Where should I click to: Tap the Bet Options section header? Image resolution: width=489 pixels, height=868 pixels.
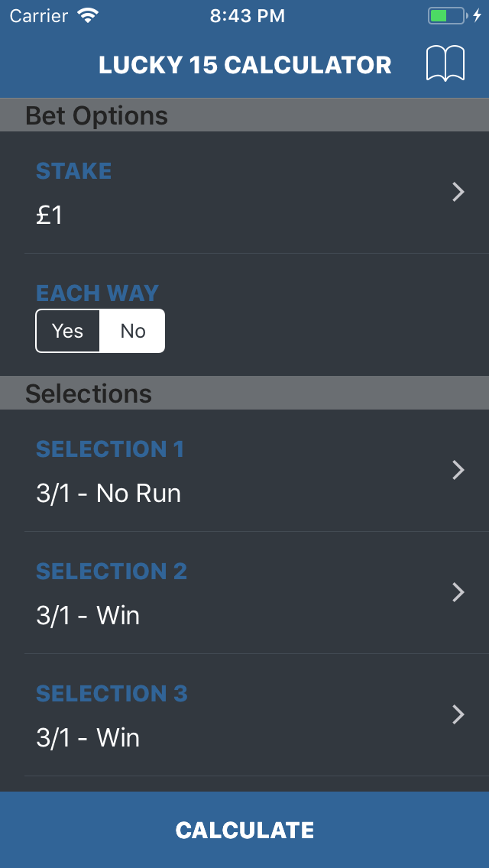tap(244, 115)
